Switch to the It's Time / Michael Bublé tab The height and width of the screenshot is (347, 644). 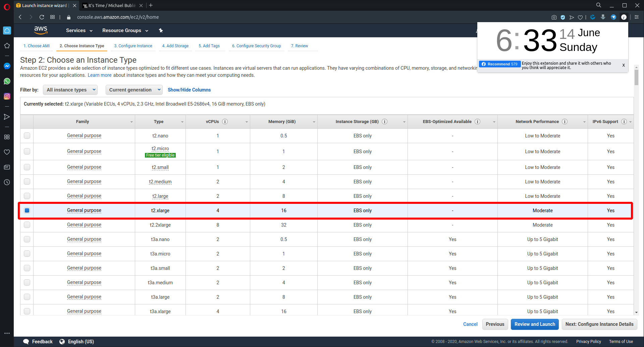[x=112, y=5]
